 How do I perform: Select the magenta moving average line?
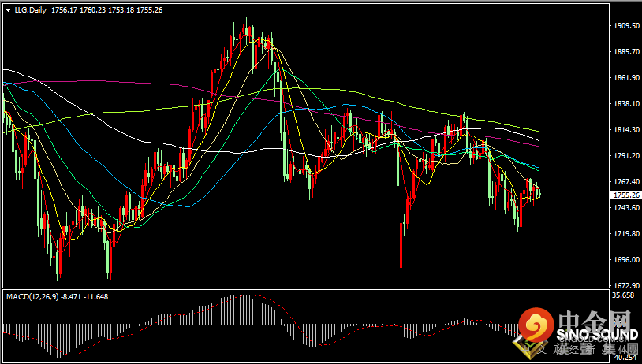(x=123, y=81)
